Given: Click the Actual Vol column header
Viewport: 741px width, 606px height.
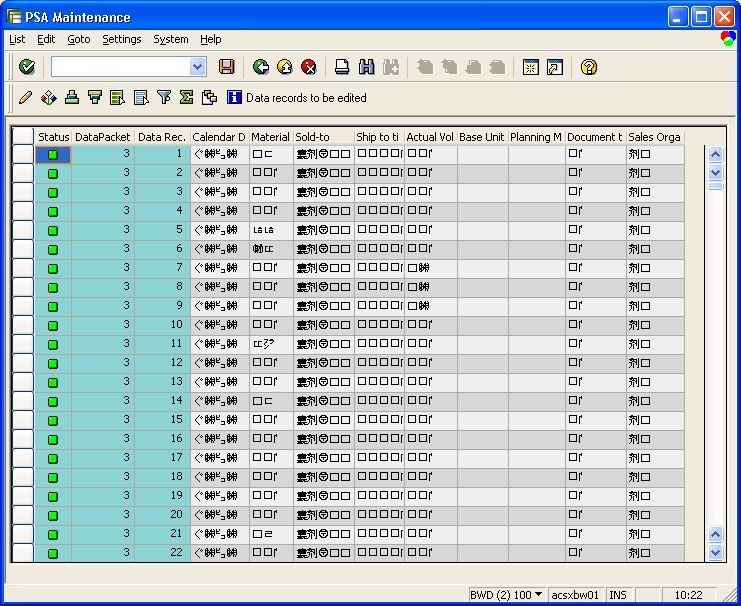Looking at the screenshot, I should 430,137.
